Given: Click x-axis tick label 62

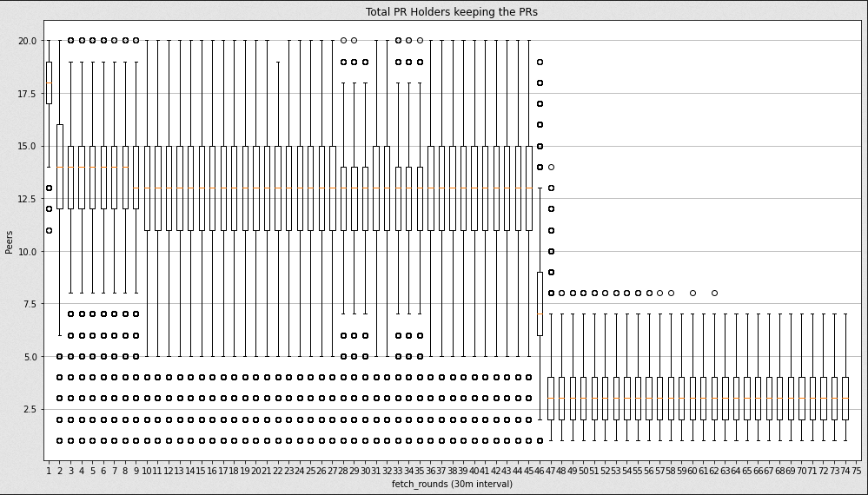Looking at the screenshot, I should click(714, 471).
